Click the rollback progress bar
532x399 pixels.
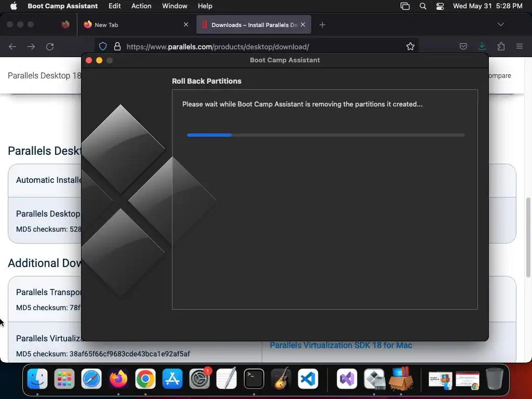coord(325,135)
